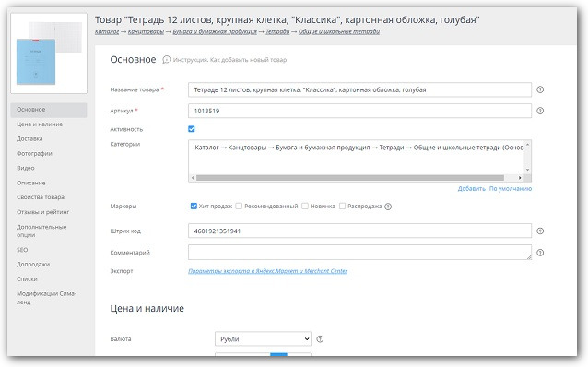Click scroll right arrow in categories box

[x=520, y=178]
